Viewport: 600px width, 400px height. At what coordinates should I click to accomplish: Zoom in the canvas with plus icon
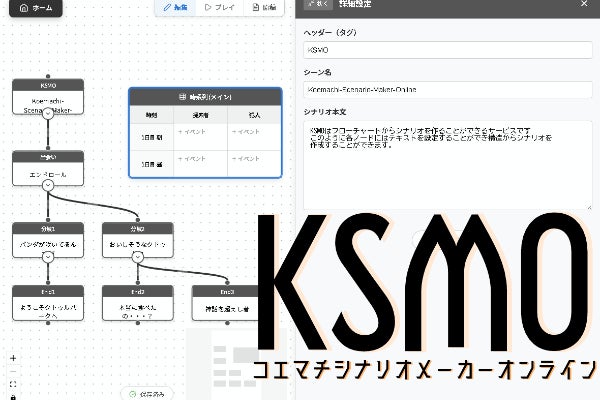coord(13,358)
